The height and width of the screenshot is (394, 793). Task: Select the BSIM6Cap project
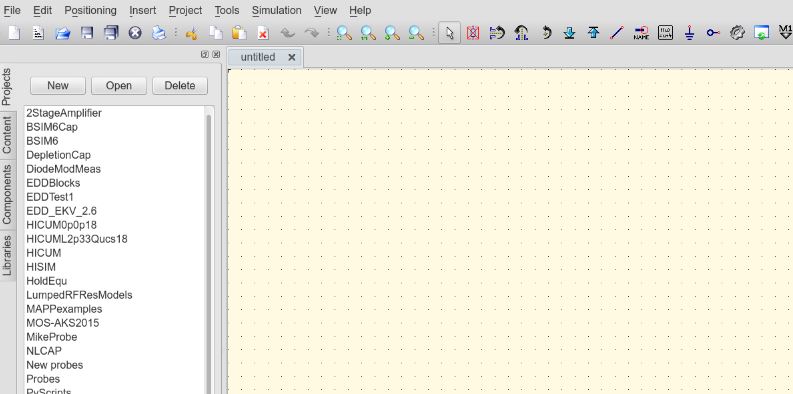point(52,127)
